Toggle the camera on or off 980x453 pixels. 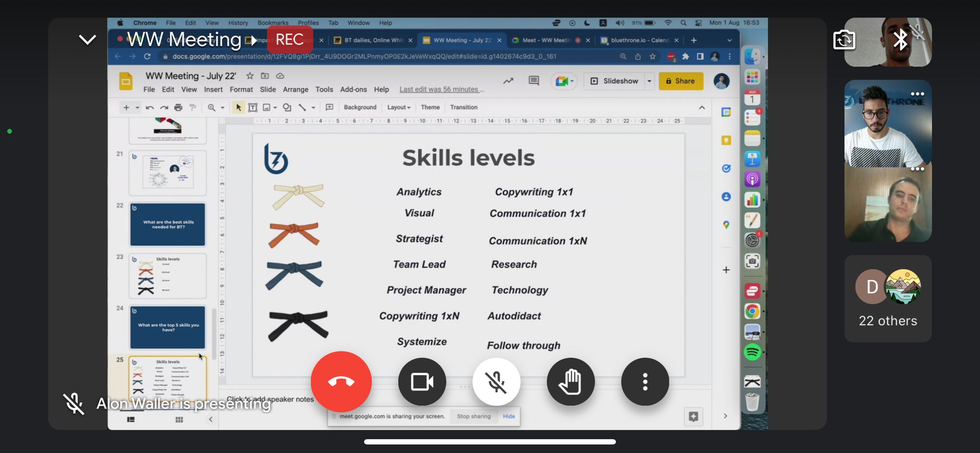(x=422, y=382)
